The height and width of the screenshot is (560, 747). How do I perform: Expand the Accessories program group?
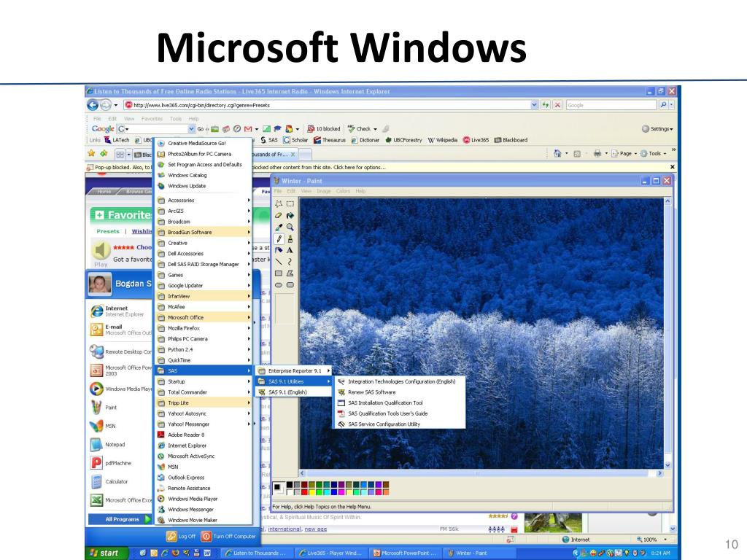(204, 200)
